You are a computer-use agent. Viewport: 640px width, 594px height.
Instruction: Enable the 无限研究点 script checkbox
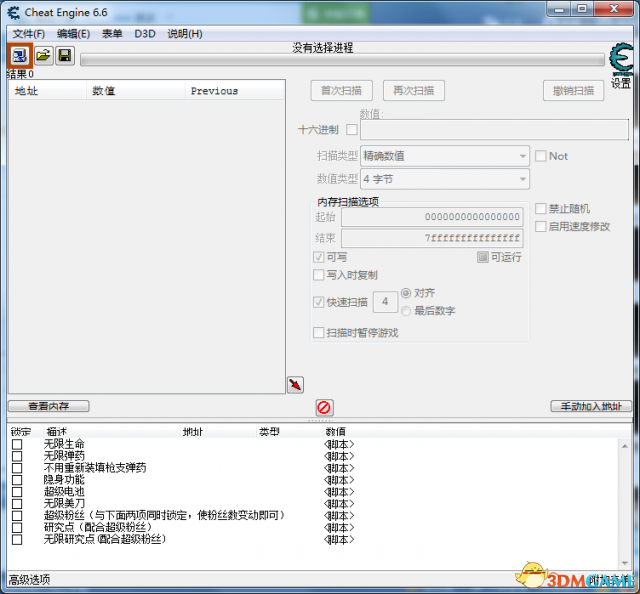(17, 540)
